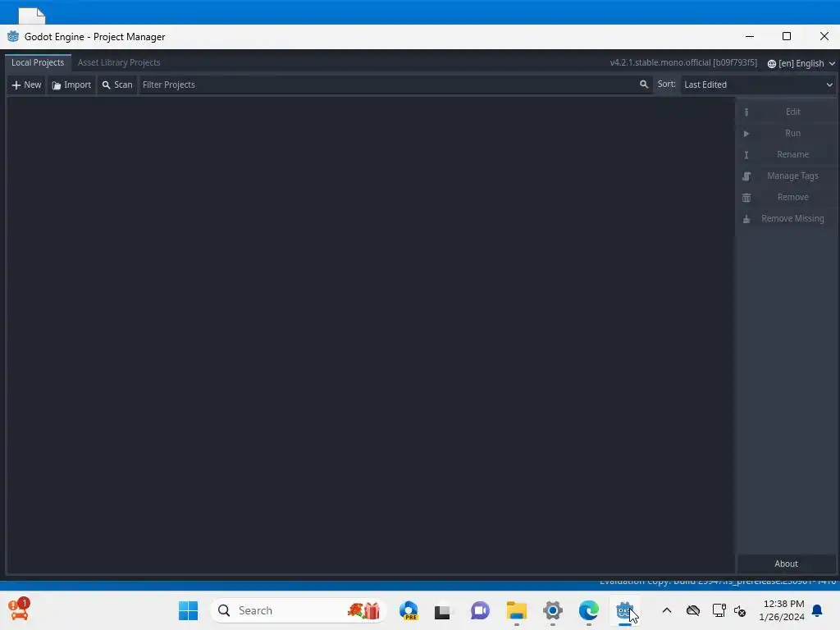Click the Remove Missing button

[x=786, y=219]
